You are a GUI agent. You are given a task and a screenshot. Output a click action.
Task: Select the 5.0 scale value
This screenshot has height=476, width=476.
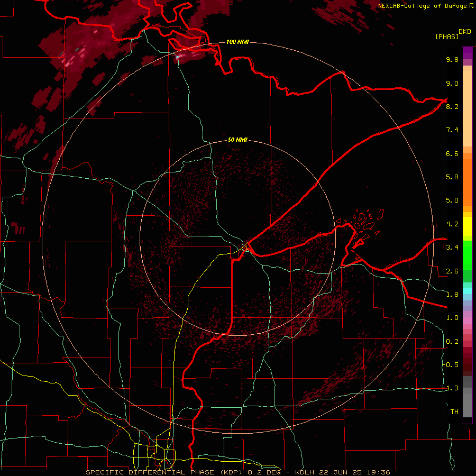tap(452, 200)
